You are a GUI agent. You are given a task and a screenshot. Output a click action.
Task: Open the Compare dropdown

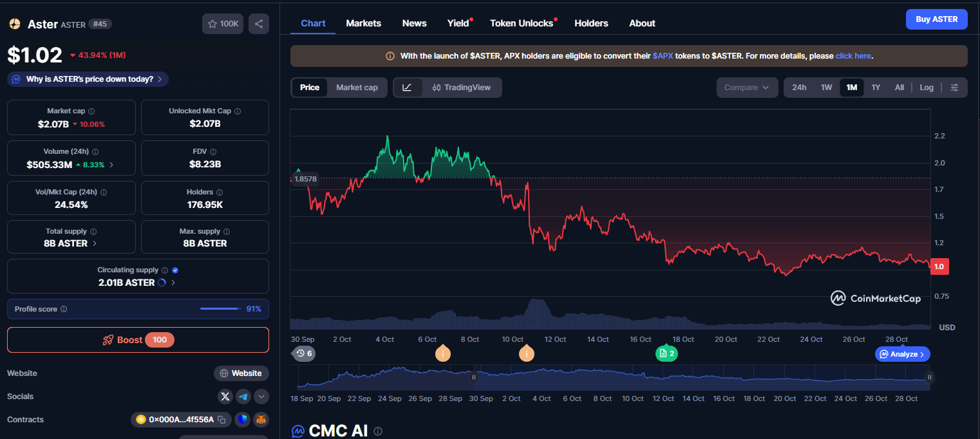[x=746, y=88]
